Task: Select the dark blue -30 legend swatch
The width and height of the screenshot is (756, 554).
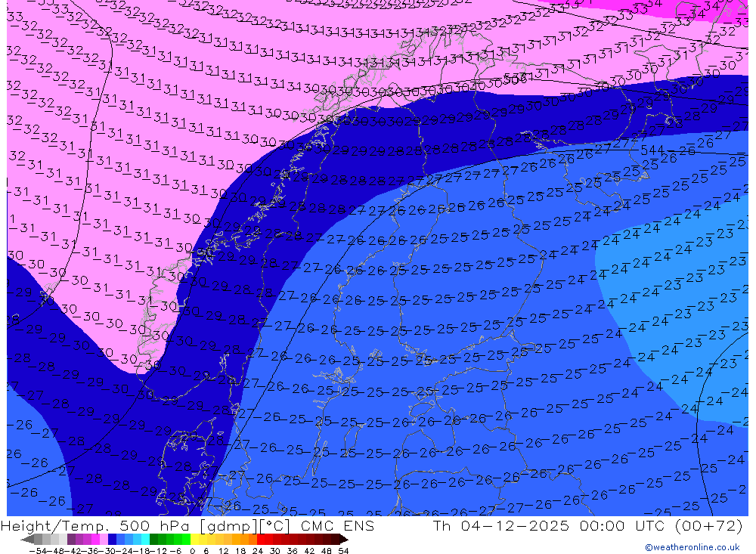Action: [x=112, y=539]
